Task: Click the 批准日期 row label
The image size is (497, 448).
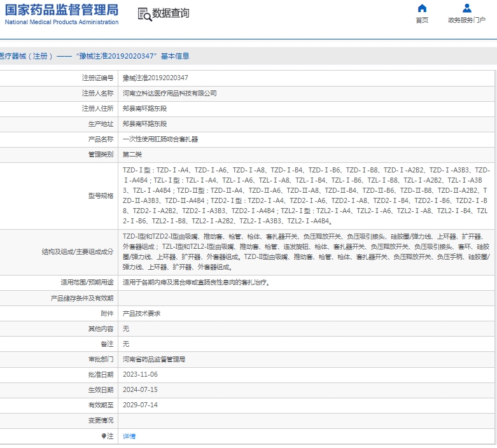Action: point(101,374)
